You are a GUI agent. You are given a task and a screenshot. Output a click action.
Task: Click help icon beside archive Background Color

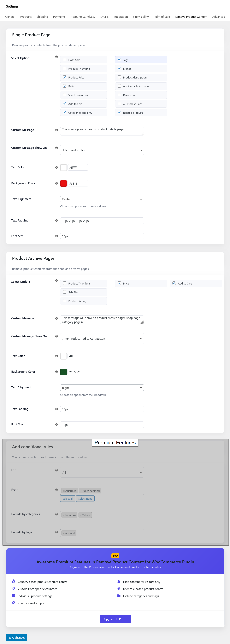pyautogui.click(x=56, y=372)
